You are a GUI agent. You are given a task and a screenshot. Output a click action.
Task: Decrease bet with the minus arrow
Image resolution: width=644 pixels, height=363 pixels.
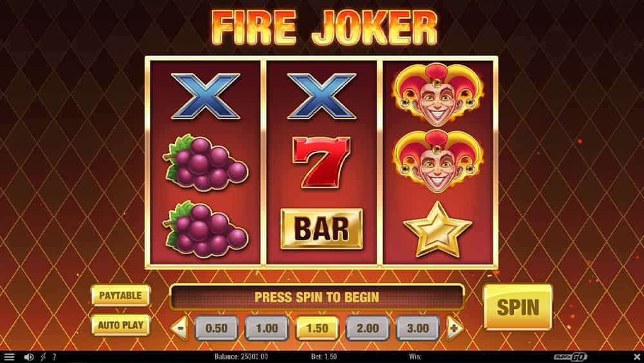180,328
